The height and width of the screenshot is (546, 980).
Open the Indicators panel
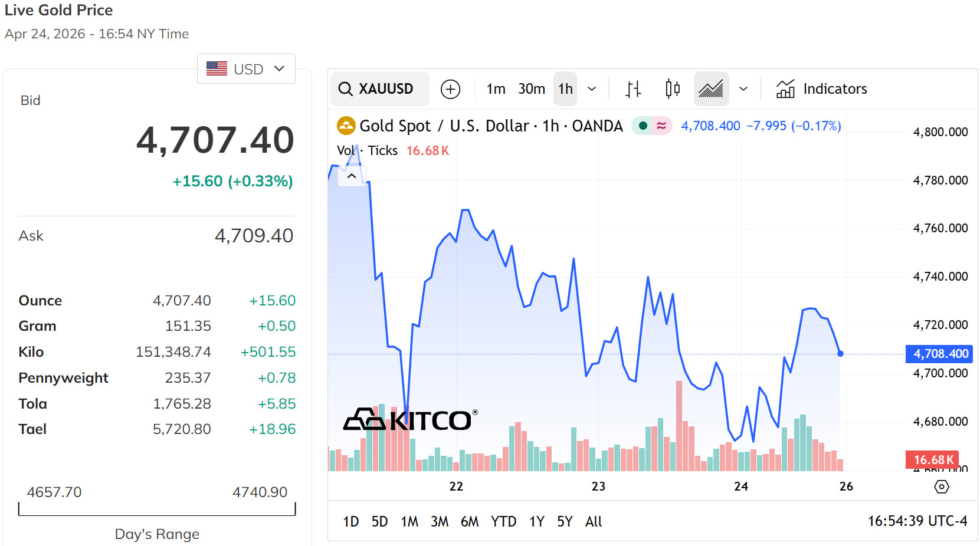point(821,89)
